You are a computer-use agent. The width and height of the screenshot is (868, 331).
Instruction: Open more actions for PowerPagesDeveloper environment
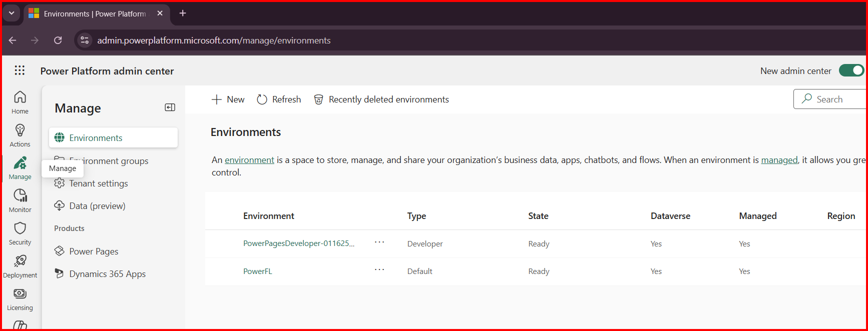pyautogui.click(x=379, y=243)
